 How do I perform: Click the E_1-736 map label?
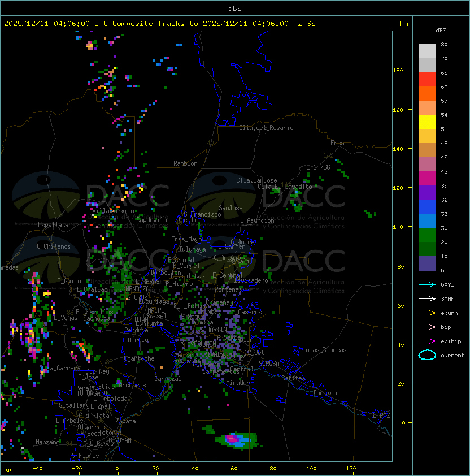pyautogui.click(x=318, y=167)
